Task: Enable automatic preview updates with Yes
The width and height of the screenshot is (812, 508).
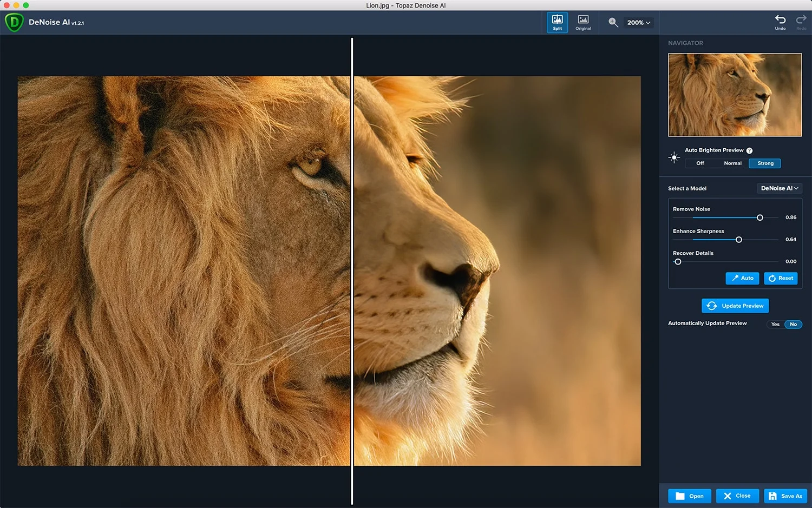Action: click(x=775, y=325)
